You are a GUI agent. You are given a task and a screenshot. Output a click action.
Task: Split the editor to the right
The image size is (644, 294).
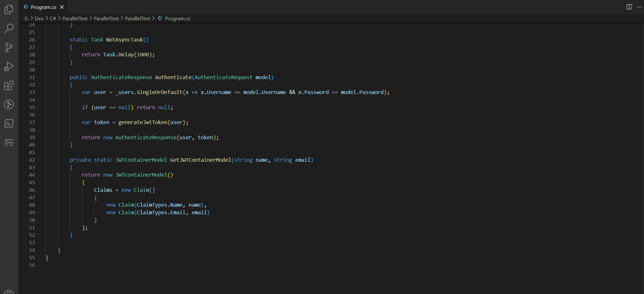629,7
